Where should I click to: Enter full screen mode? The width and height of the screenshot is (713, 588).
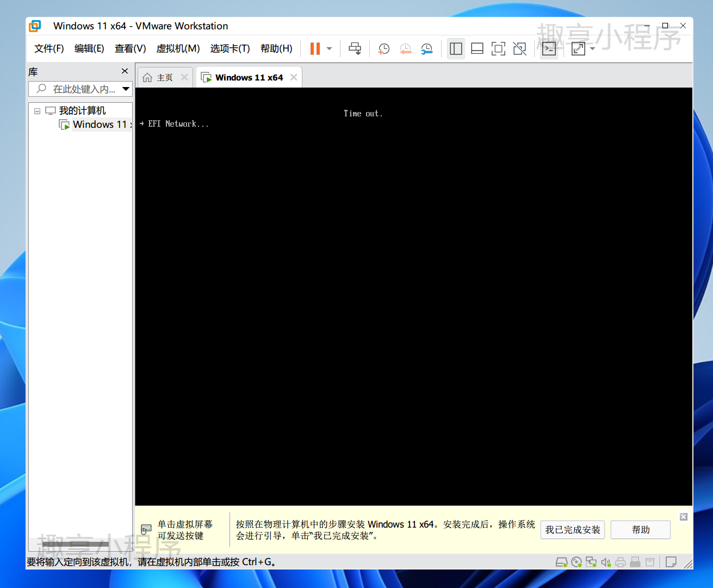click(x=498, y=49)
